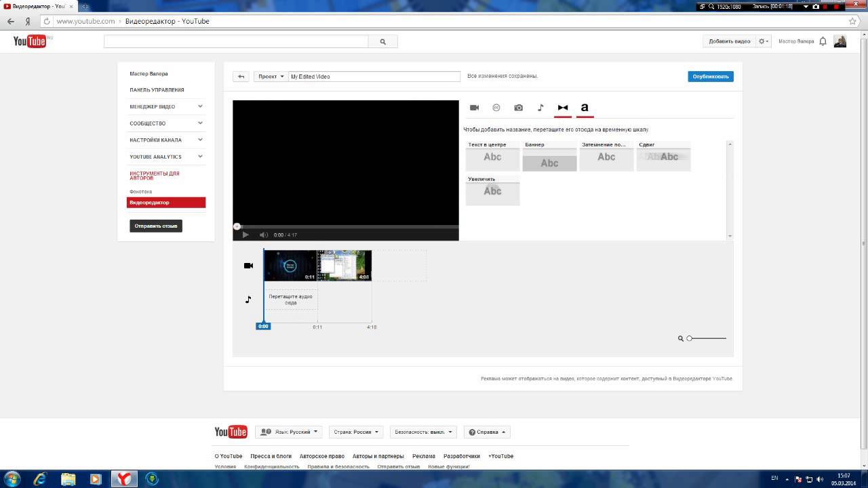
Task: Open the notifications bell
Action: point(823,41)
